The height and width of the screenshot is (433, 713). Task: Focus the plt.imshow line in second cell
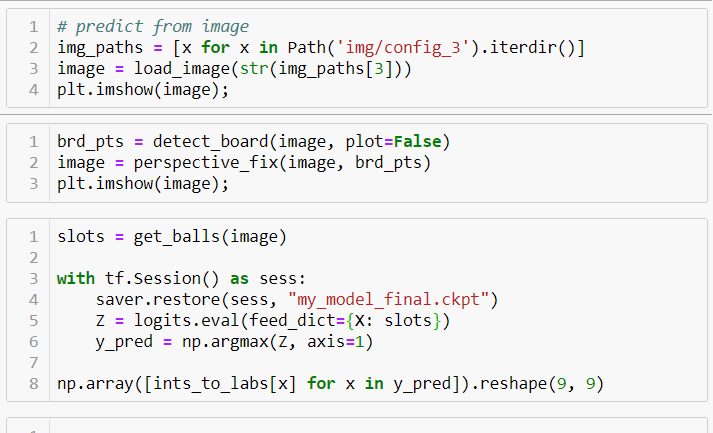142,184
